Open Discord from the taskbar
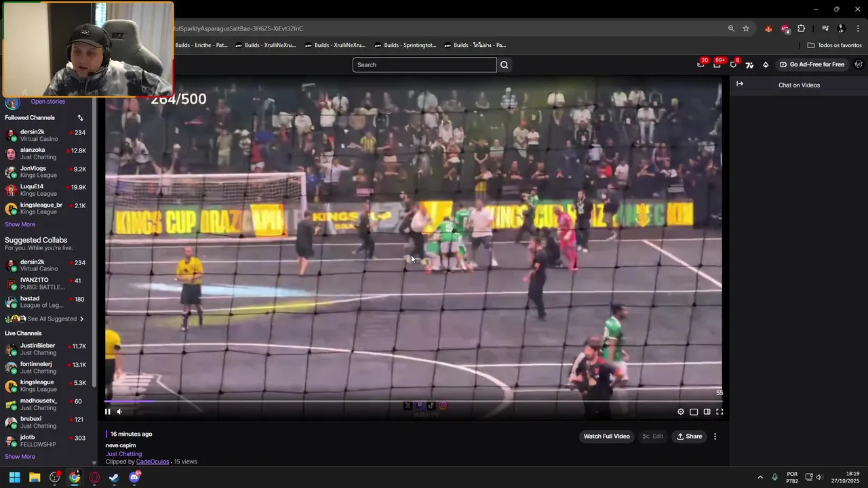The image size is (868, 488). pos(134,477)
